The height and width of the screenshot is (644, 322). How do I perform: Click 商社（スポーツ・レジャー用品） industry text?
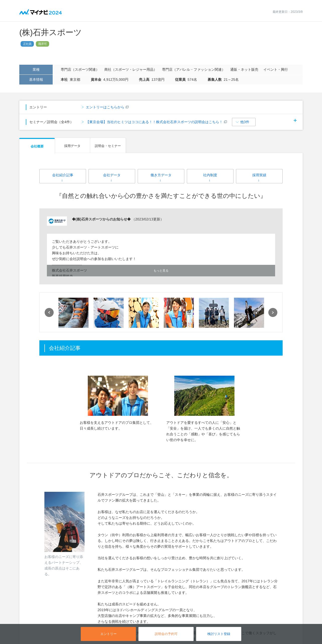coord(130,69)
